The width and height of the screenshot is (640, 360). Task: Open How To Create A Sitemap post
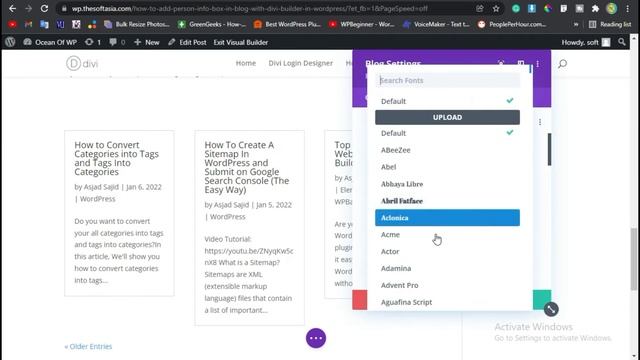pyautogui.click(x=247, y=167)
